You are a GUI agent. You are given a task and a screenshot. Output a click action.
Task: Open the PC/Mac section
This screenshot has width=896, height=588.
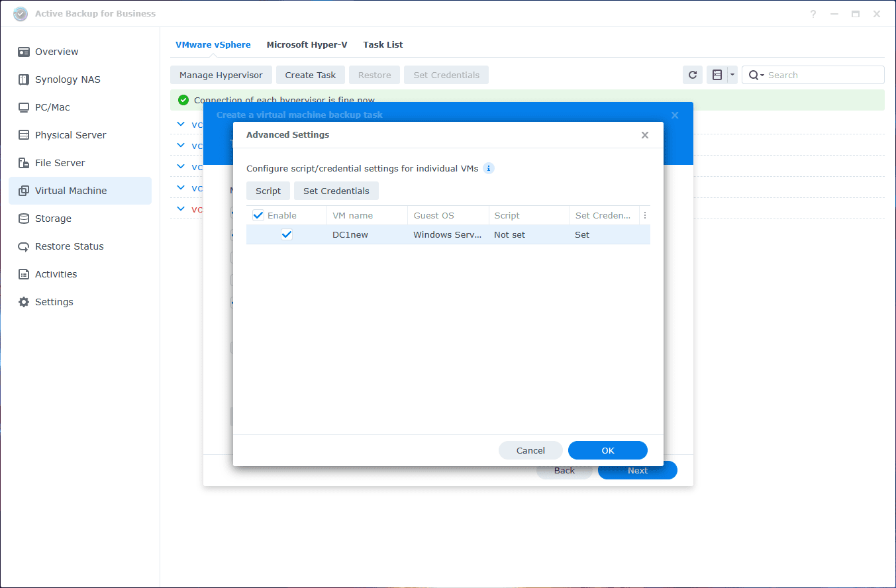(79, 107)
